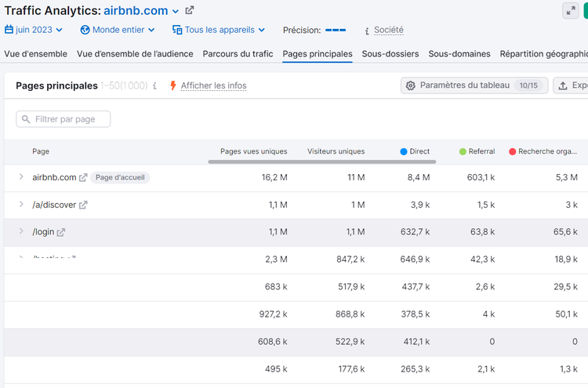Image resolution: width=588 pixels, height=388 pixels.
Task: Open Paramètres du tableau settings button
Action: coord(474,85)
